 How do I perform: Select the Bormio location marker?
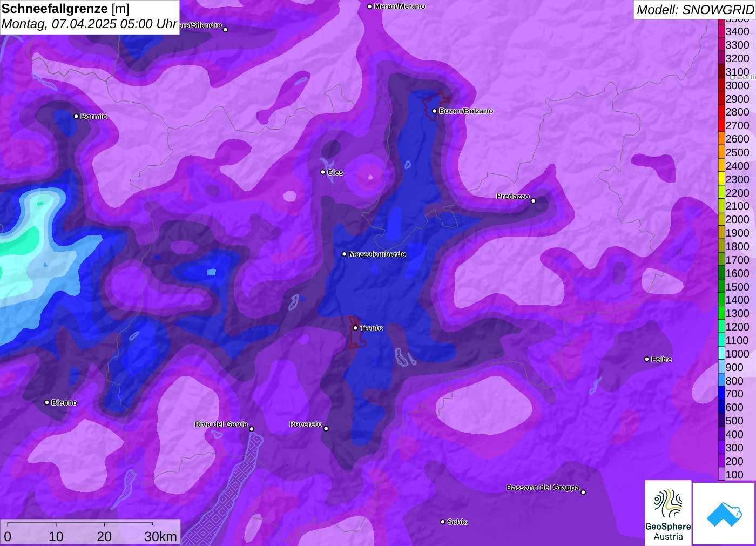point(76,116)
